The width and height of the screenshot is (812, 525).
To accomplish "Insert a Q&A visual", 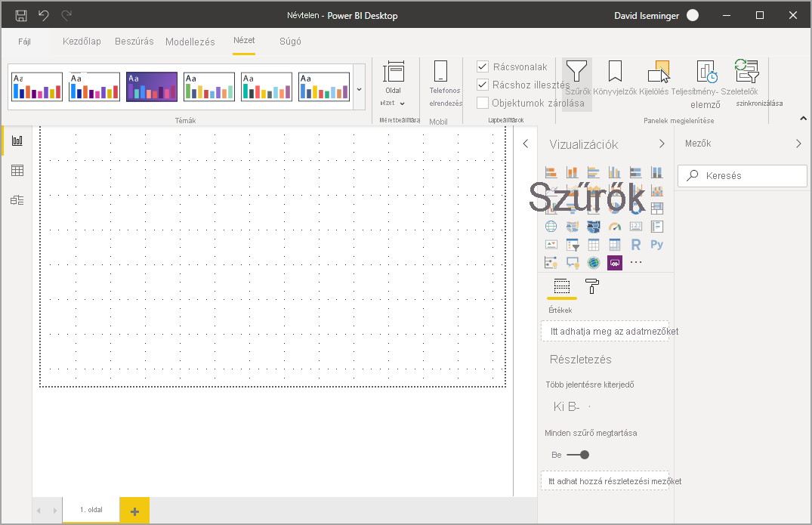I will tap(573, 263).
